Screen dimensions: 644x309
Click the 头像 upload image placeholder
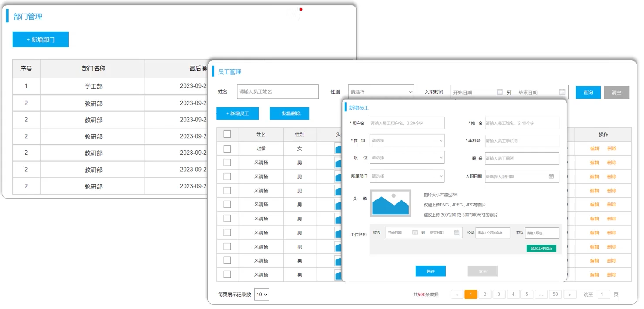[x=390, y=203]
